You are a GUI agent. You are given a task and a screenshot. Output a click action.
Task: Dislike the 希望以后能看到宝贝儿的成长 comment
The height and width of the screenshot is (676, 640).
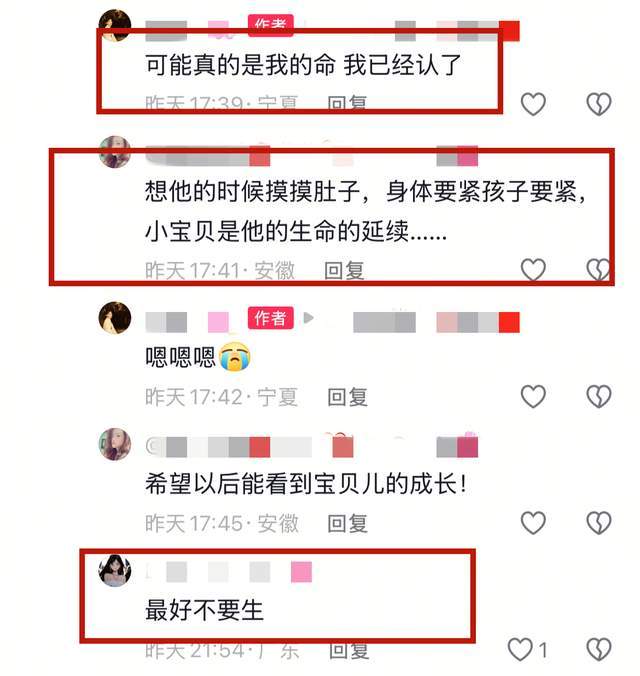(x=599, y=523)
